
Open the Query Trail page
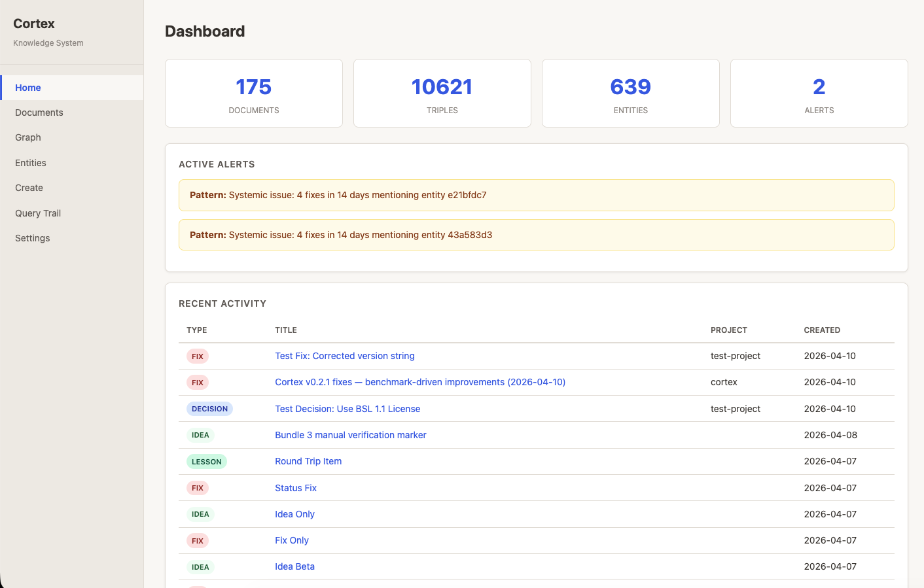(x=37, y=213)
